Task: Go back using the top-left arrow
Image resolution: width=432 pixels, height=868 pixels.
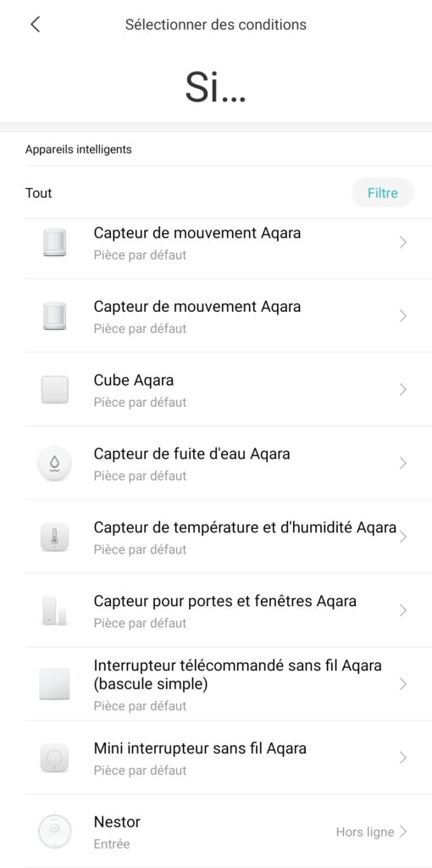Action: coord(36,25)
